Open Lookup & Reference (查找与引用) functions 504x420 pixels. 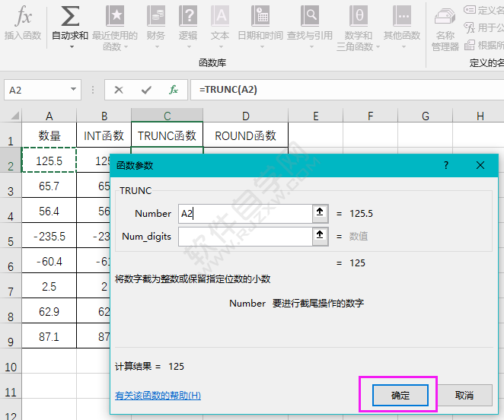(x=310, y=23)
